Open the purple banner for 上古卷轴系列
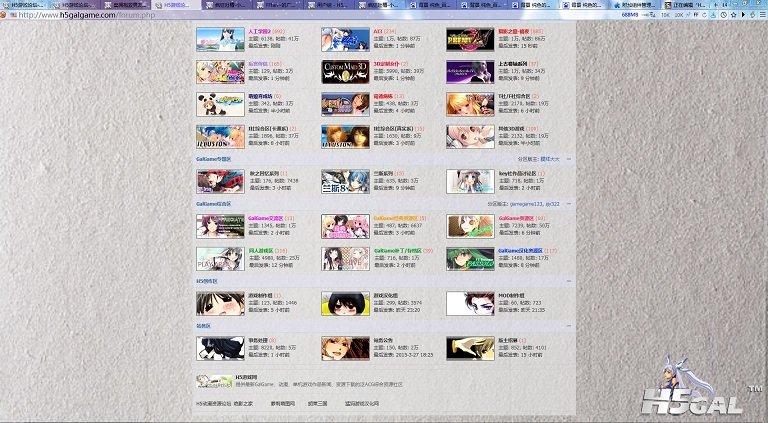The width and height of the screenshot is (768, 423). 470,72
